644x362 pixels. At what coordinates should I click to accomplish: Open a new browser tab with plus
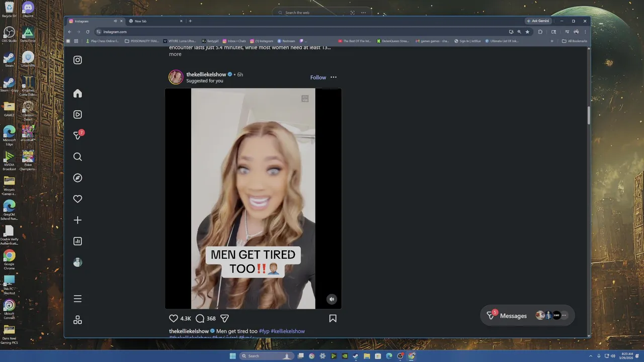pyautogui.click(x=190, y=21)
